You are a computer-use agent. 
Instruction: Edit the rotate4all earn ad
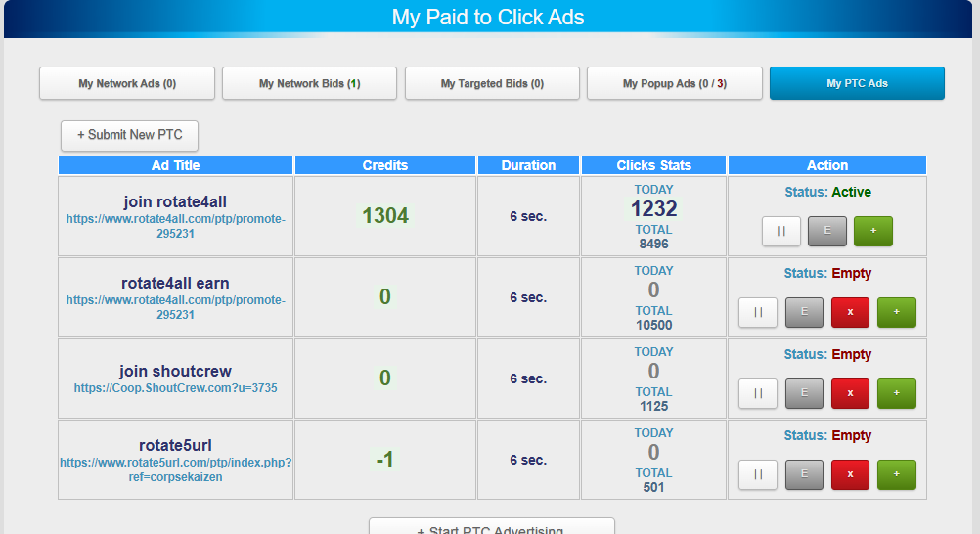click(804, 312)
